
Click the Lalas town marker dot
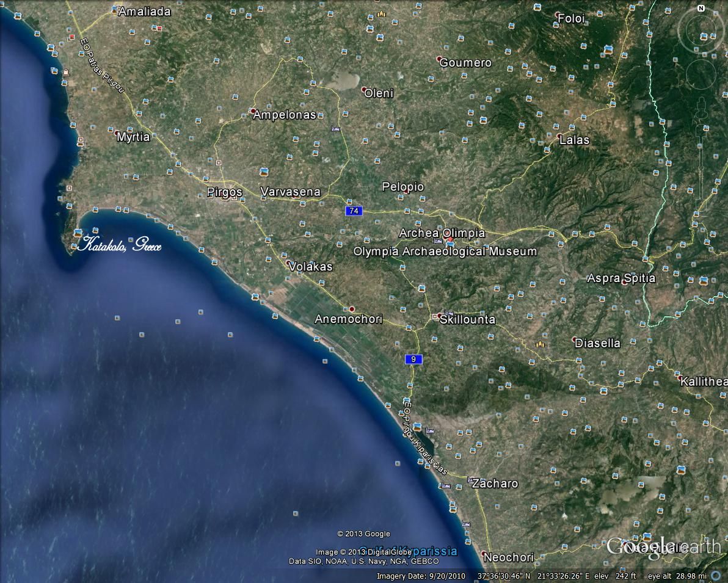point(559,136)
